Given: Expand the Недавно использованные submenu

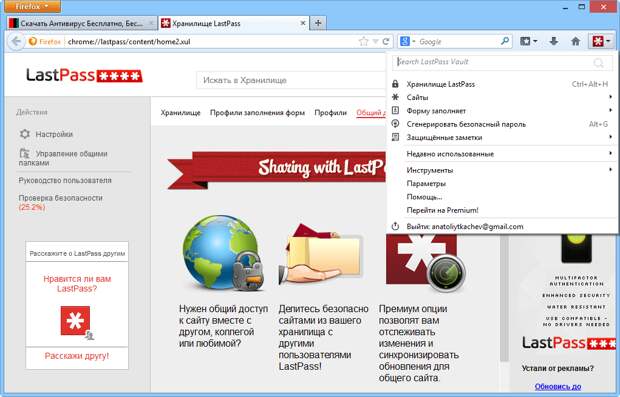Looking at the screenshot, I should coord(610,153).
